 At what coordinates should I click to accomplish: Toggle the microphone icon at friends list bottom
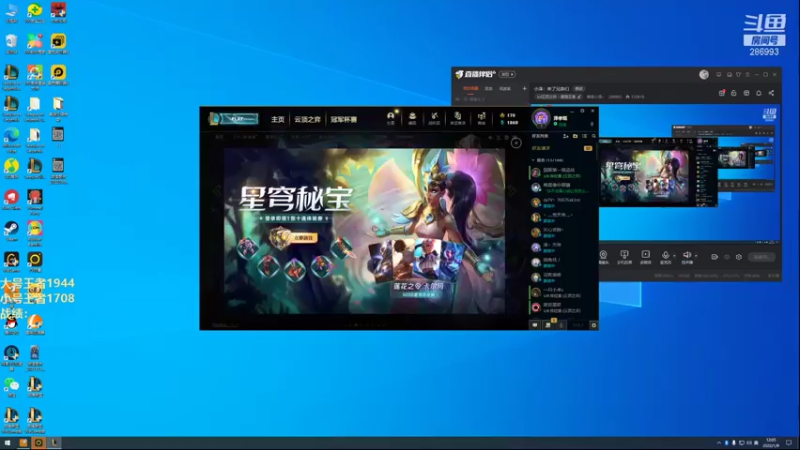(x=561, y=325)
